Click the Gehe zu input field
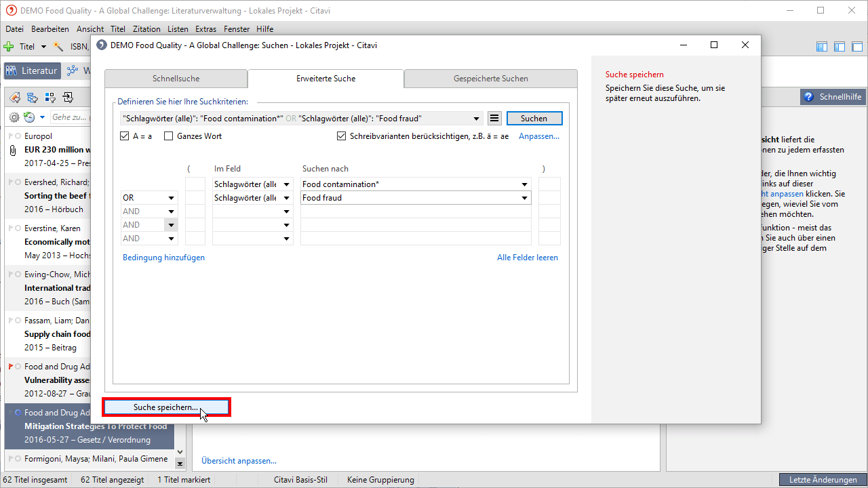The width and height of the screenshot is (868, 488). [x=68, y=117]
